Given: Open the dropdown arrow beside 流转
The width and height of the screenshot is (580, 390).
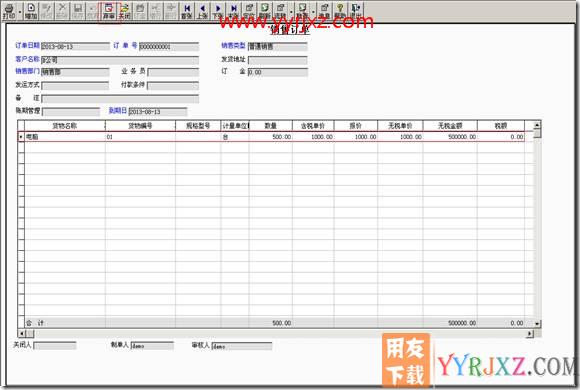Looking at the screenshot, I should point(291,11).
